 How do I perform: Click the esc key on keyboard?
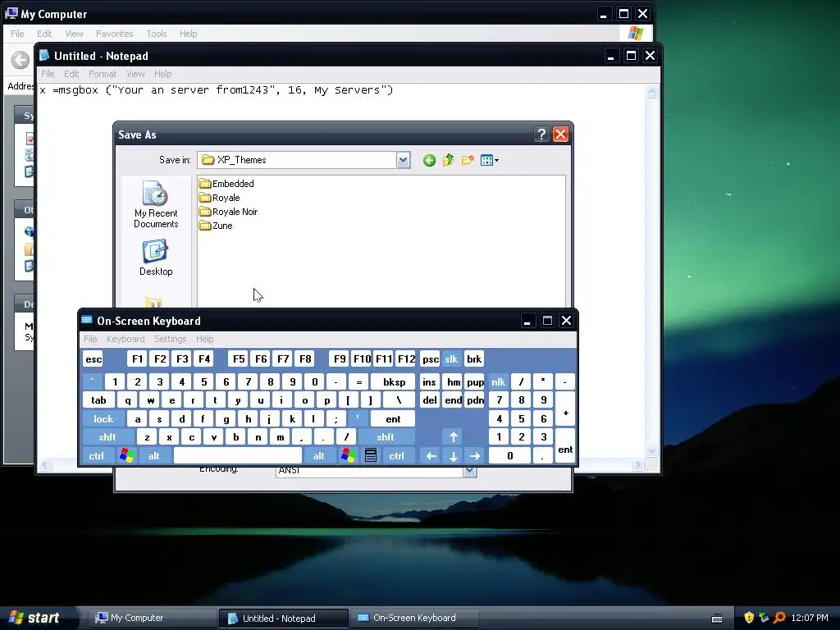click(x=94, y=359)
